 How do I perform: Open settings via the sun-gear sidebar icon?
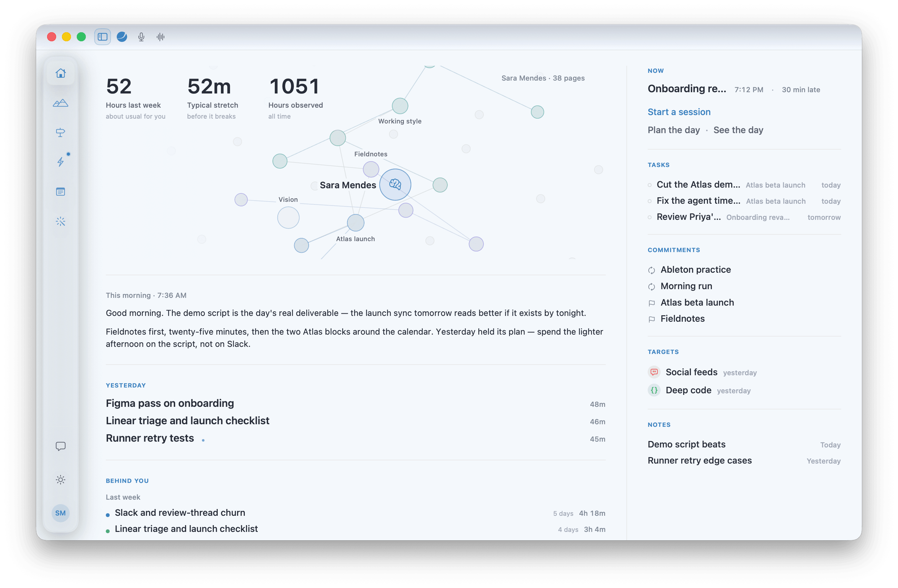pos(60,480)
